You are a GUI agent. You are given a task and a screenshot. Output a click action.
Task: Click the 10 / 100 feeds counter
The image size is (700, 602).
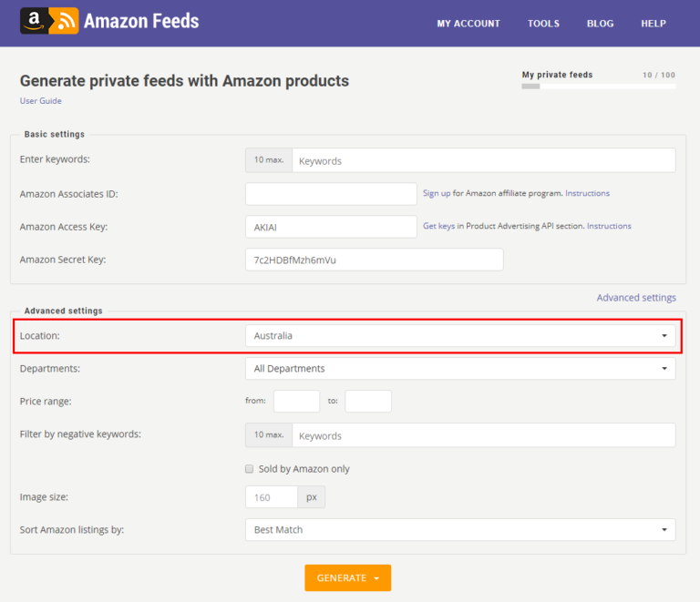pos(658,75)
